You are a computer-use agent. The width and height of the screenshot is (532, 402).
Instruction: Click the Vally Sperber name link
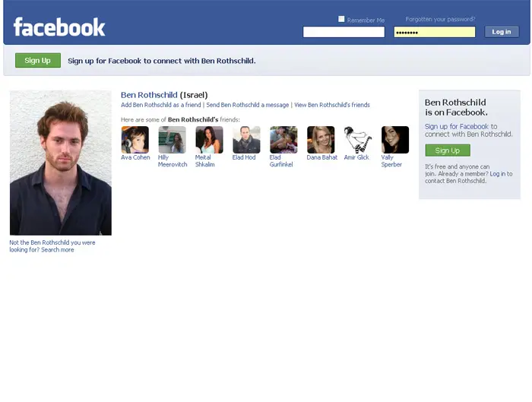tap(391, 161)
